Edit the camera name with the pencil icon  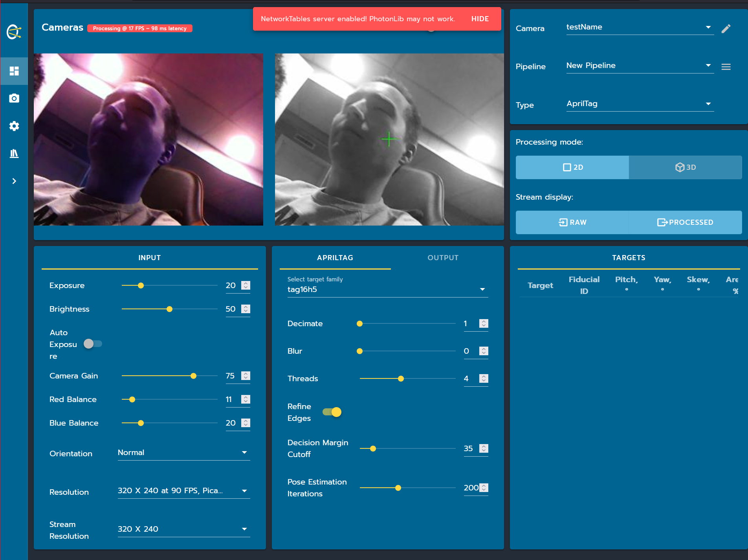coord(726,28)
